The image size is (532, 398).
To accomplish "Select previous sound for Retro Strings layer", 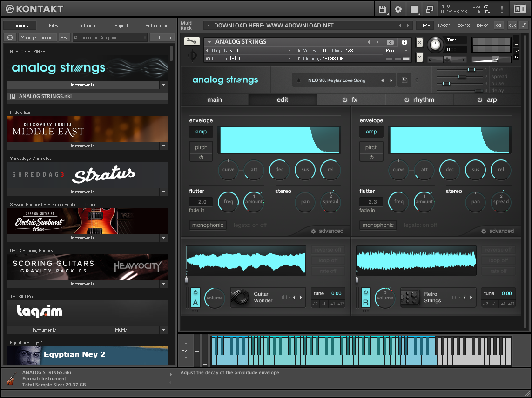I will 465,297.
